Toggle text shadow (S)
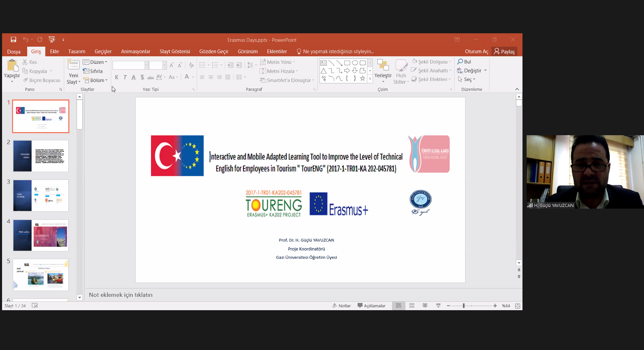 pyautogui.click(x=142, y=77)
